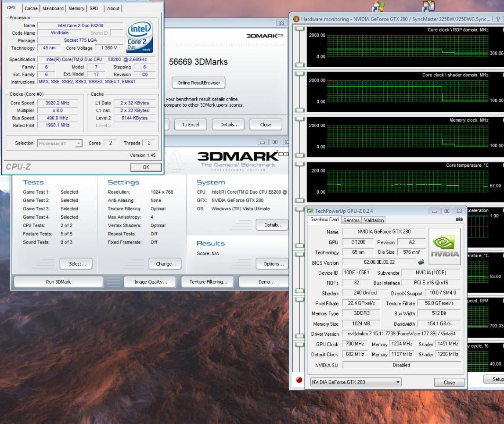Open the graphics card dropdown in GPU-Z
Screen dimensions: 504x424
point(356,382)
